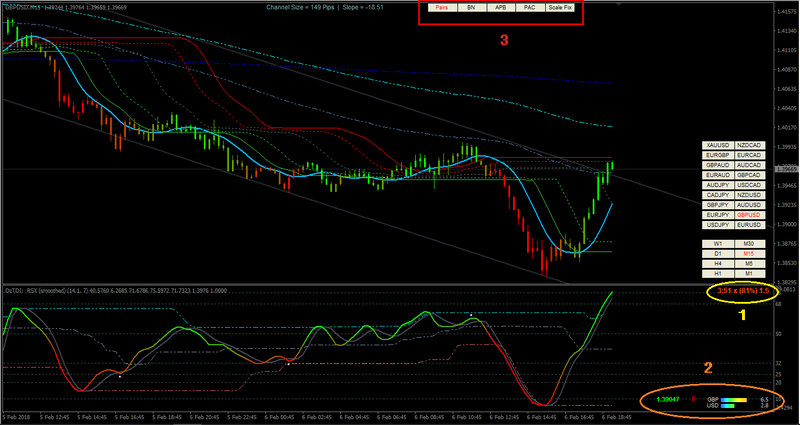Switch chart to EURGBP pair

(718, 155)
